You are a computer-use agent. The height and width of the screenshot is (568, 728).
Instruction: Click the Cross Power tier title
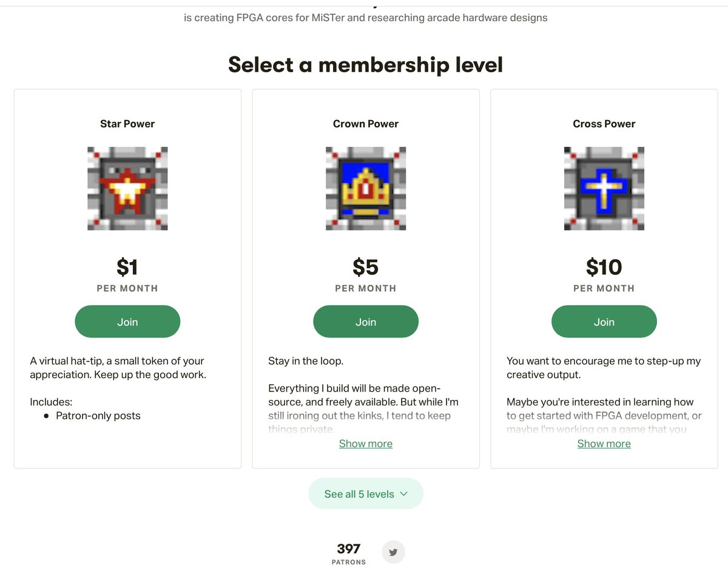pyautogui.click(x=604, y=124)
